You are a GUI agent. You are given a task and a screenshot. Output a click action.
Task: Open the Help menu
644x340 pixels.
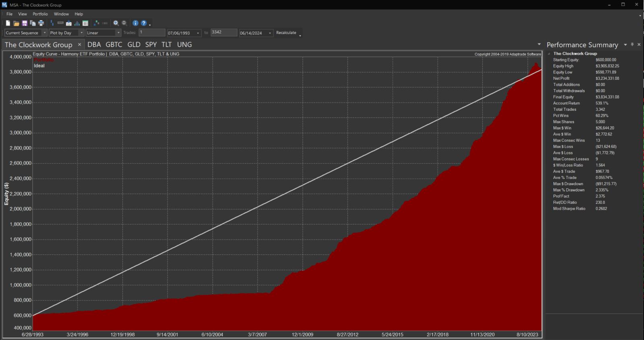79,14
